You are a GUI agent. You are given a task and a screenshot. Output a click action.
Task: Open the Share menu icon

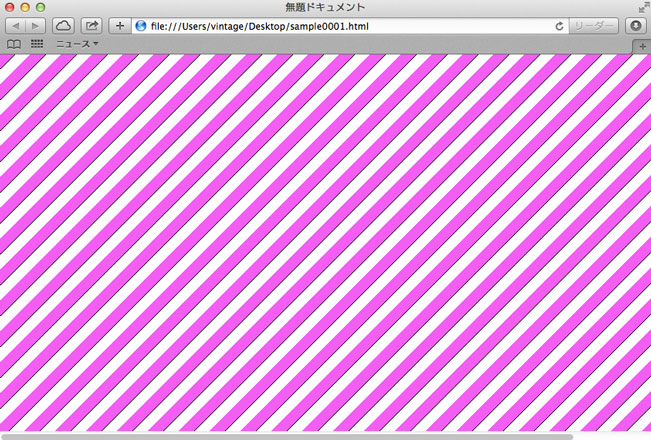pyautogui.click(x=92, y=26)
